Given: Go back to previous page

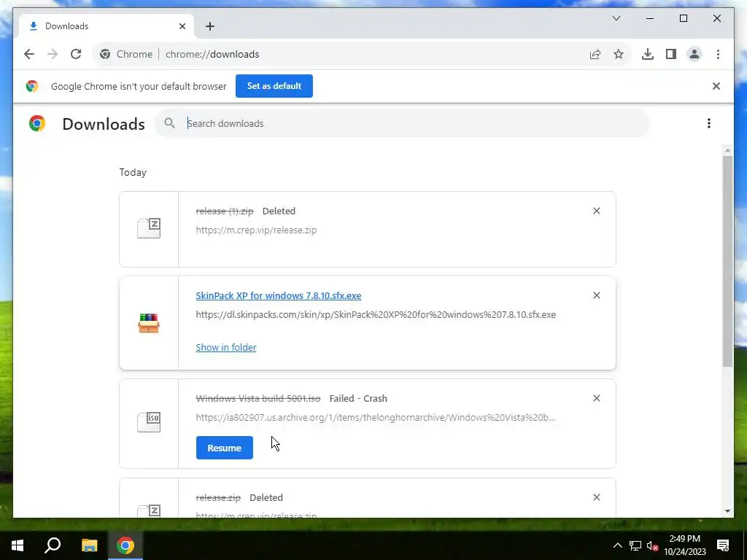Looking at the screenshot, I should (x=29, y=54).
